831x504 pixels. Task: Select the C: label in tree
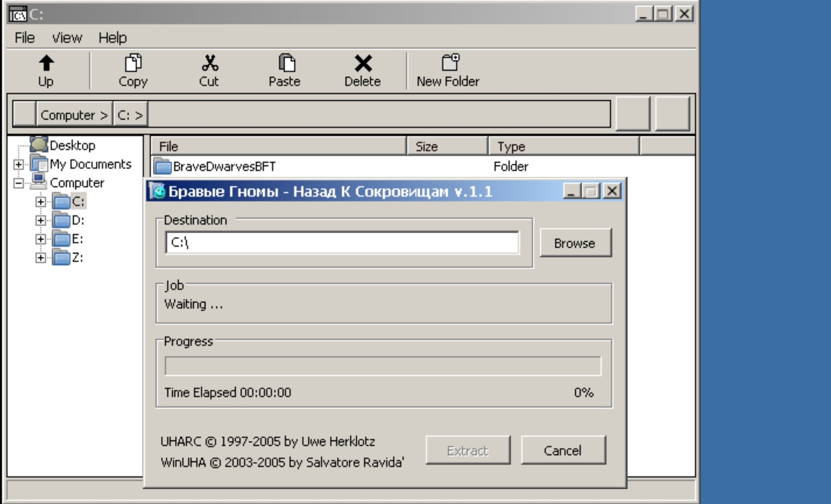coord(78,202)
